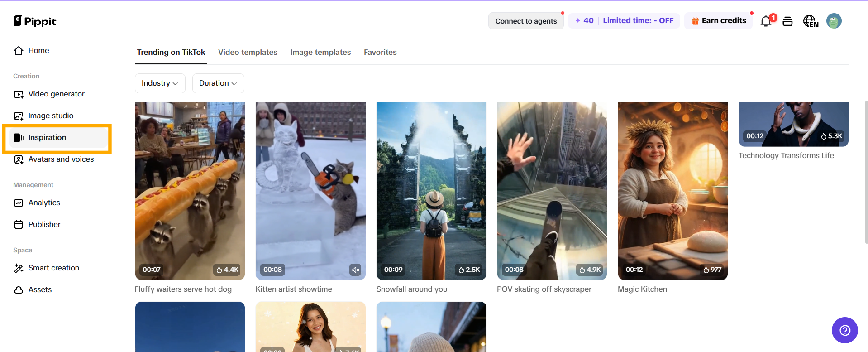The width and height of the screenshot is (868, 352).
Task: Open Assets in sidebar
Action: pyautogui.click(x=58, y=289)
